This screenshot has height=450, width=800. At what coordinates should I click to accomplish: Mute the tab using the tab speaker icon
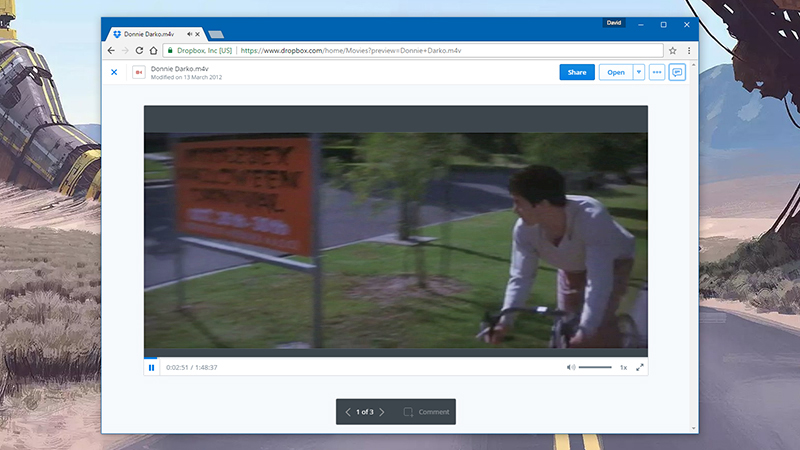189,34
